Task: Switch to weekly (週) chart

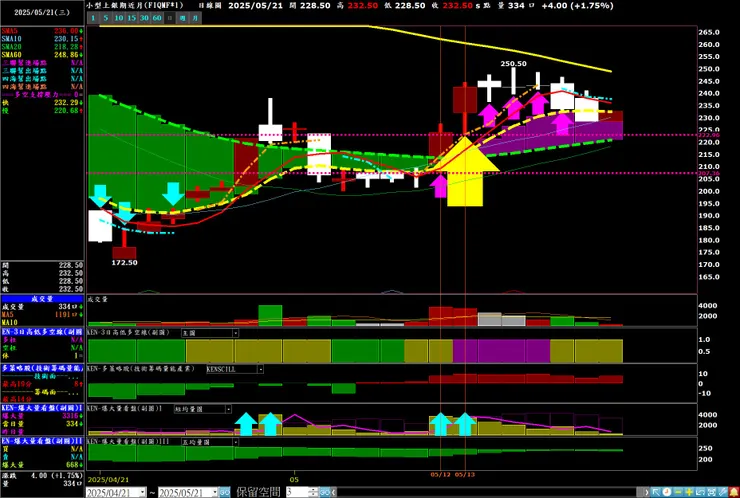Action: pyautogui.click(x=183, y=18)
